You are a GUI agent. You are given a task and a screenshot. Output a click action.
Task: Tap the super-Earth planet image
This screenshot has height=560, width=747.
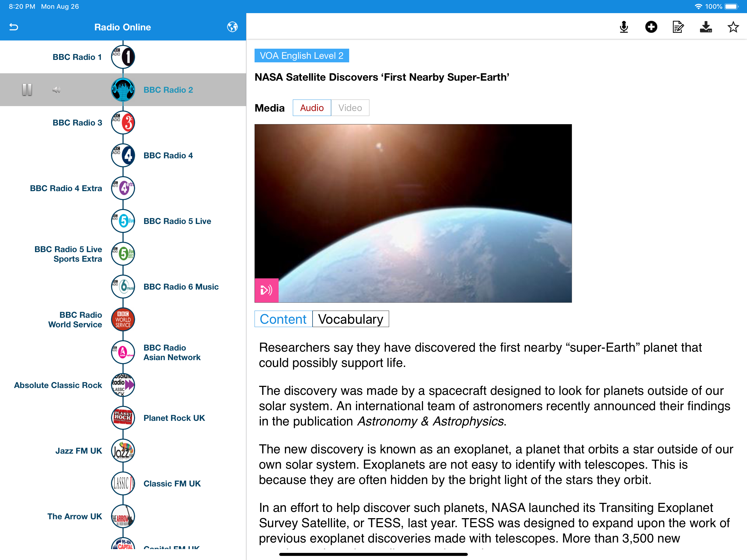tap(413, 213)
